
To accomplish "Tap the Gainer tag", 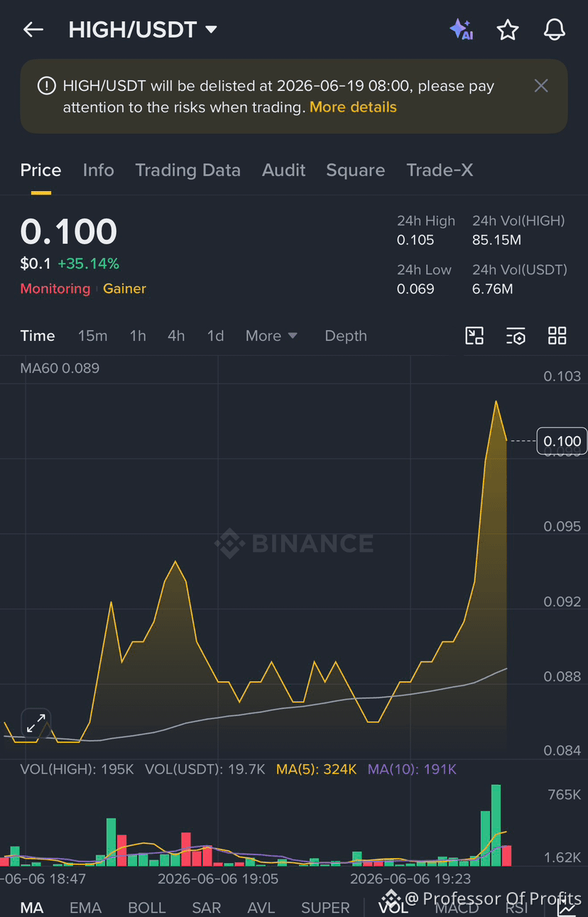I will coord(124,288).
